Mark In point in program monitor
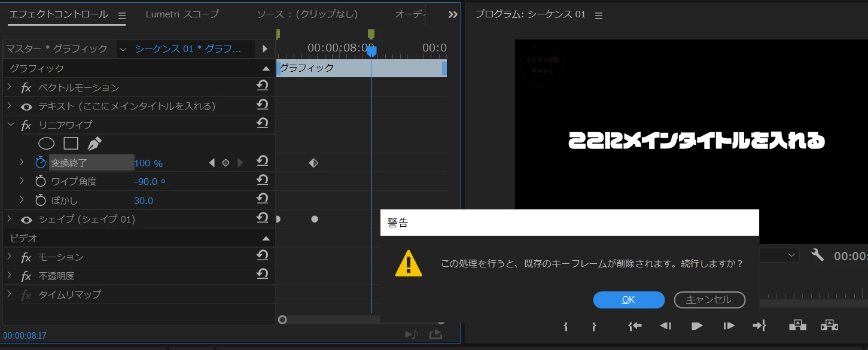Viewport: 868px width, 350px height. click(x=566, y=326)
